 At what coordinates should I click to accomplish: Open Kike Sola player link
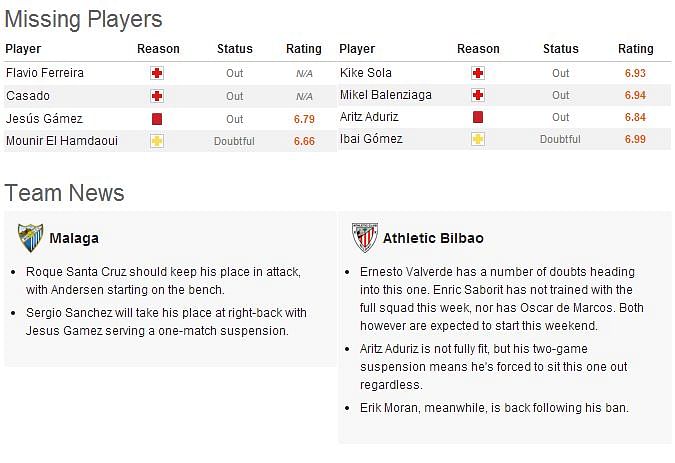pyautogui.click(x=365, y=73)
